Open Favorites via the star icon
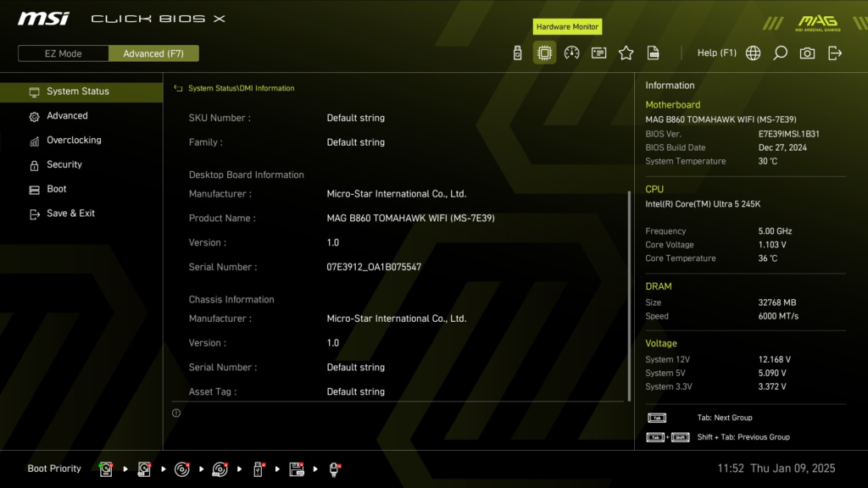 (x=626, y=52)
